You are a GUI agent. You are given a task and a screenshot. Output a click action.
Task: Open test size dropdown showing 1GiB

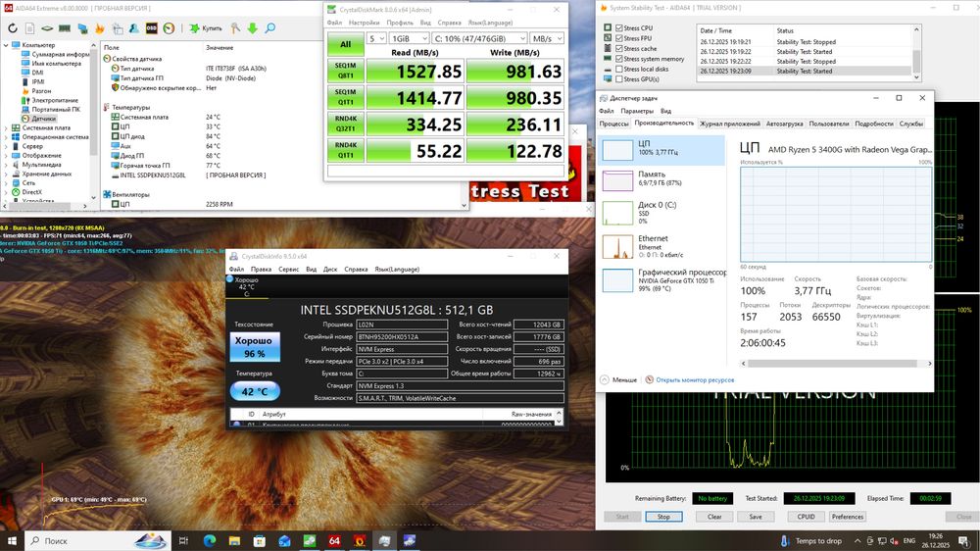tap(410, 39)
